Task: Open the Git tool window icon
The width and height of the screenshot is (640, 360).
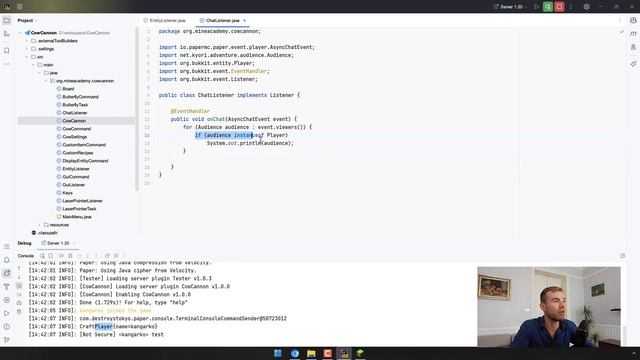Action: pos(7,340)
